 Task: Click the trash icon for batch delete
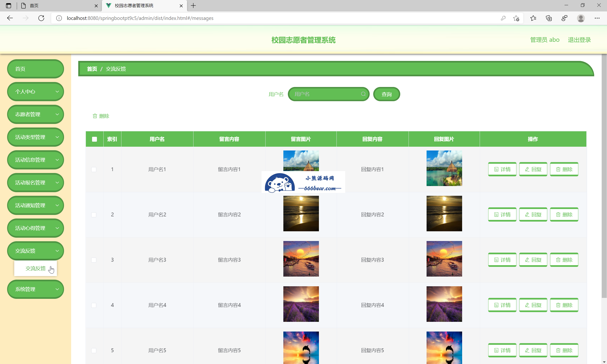tap(95, 116)
